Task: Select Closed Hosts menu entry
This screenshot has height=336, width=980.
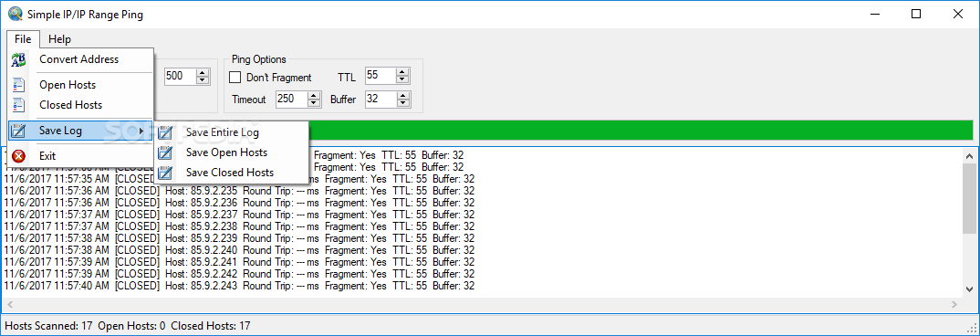Action: (79, 104)
